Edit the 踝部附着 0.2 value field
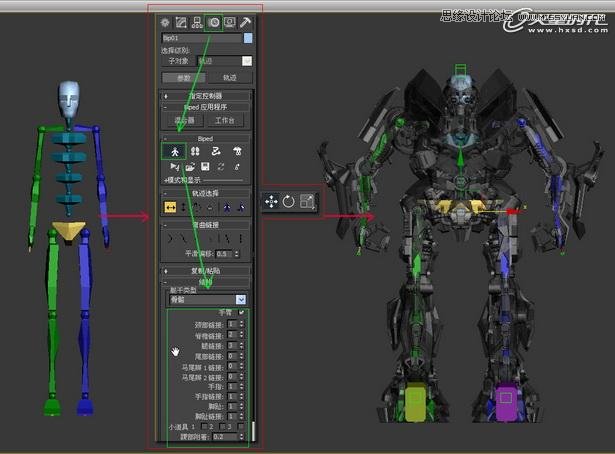 coord(225,436)
